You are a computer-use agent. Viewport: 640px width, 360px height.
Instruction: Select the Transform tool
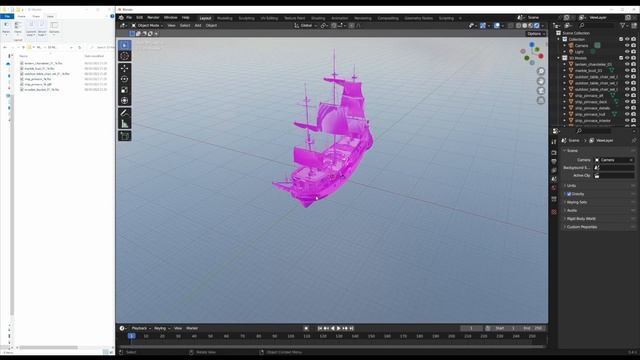(x=125, y=100)
